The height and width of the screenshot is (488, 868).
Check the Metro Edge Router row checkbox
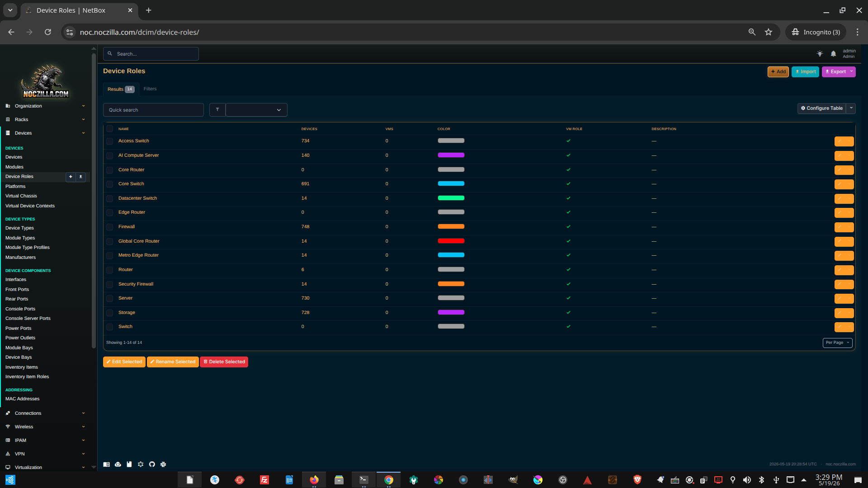pyautogui.click(x=109, y=256)
